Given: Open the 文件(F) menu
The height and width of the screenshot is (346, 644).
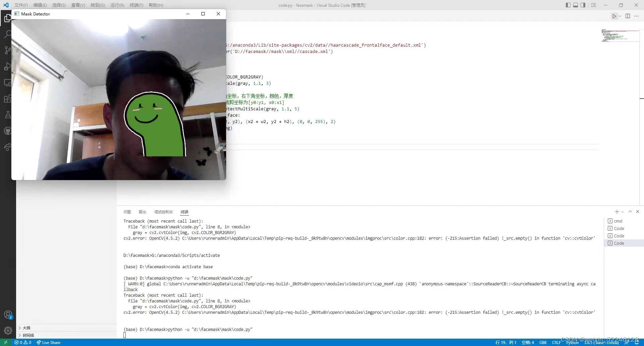Looking at the screenshot, I should click(x=21, y=5).
